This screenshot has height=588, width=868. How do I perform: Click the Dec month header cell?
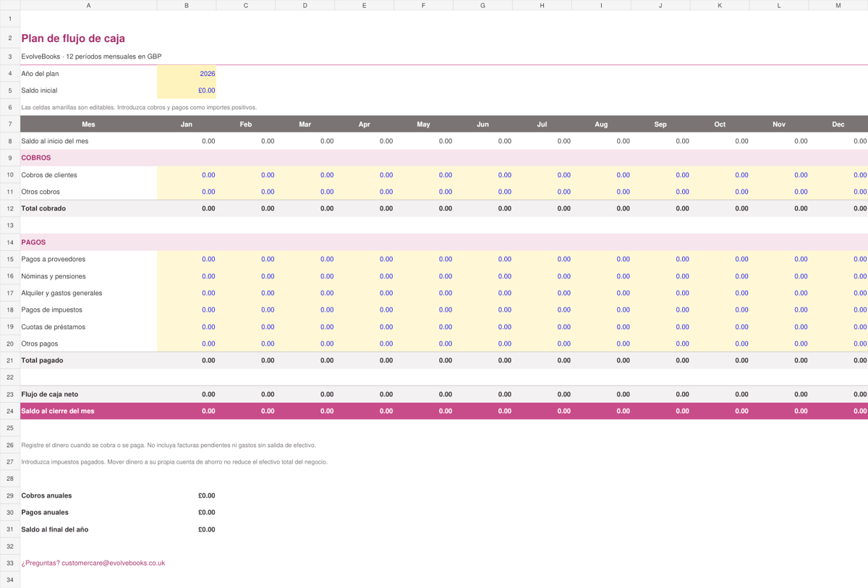click(x=838, y=124)
